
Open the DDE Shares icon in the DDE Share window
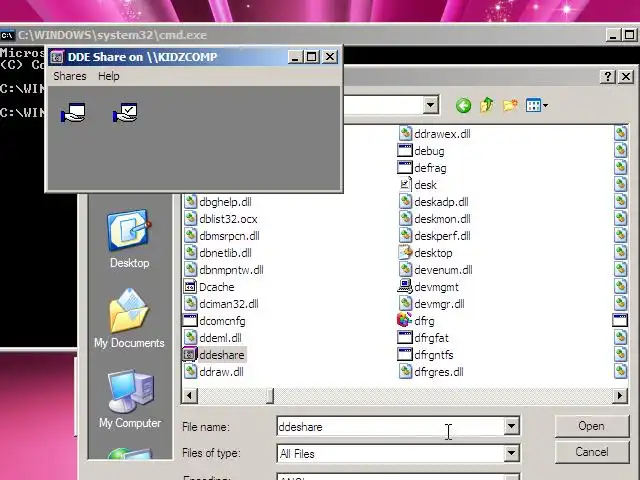(x=73, y=113)
